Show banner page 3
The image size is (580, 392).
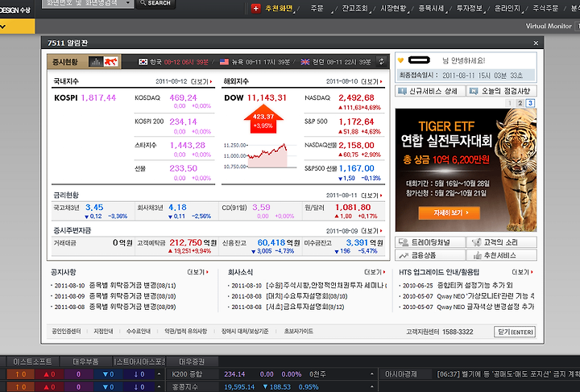(x=530, y=103)
